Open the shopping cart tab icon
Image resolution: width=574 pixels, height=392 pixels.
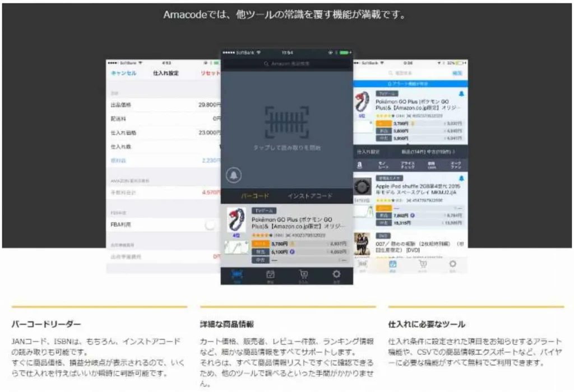pos(303,275)
